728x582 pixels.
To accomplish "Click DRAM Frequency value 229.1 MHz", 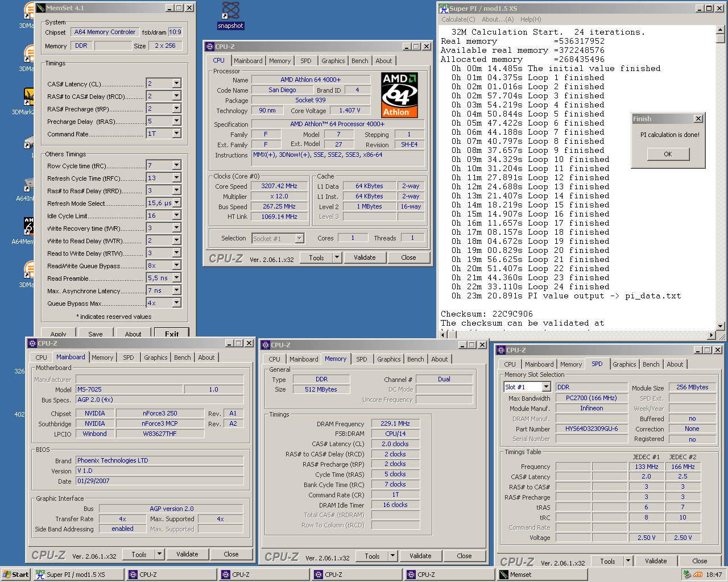I will pos(395,423).
